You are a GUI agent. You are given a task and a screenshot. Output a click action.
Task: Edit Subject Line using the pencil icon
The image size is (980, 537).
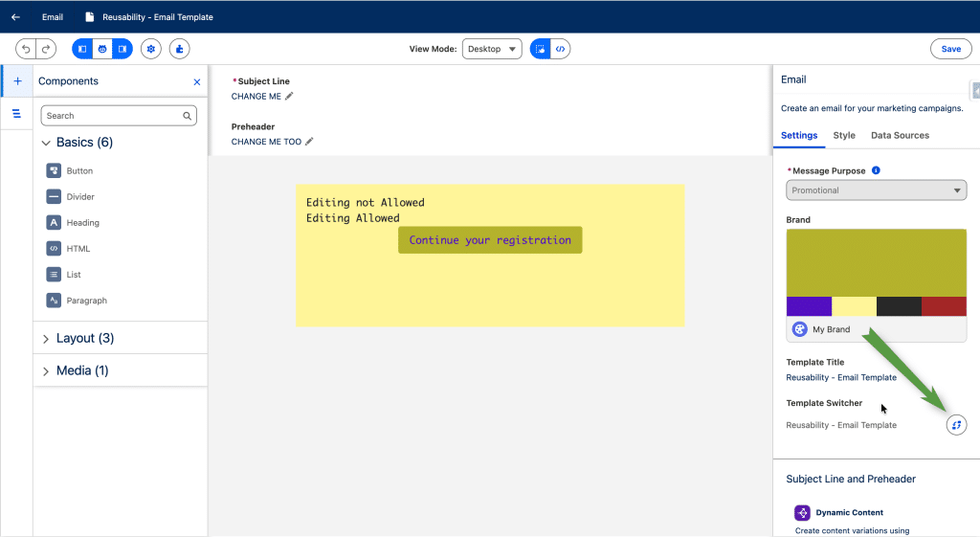point(289,96)
